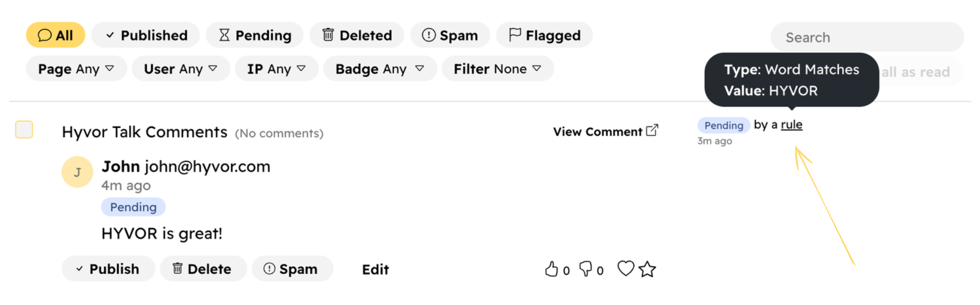Click the speech bubble icon on the All tab
Viewport: 980px width, 305px height.
(44, 35)
